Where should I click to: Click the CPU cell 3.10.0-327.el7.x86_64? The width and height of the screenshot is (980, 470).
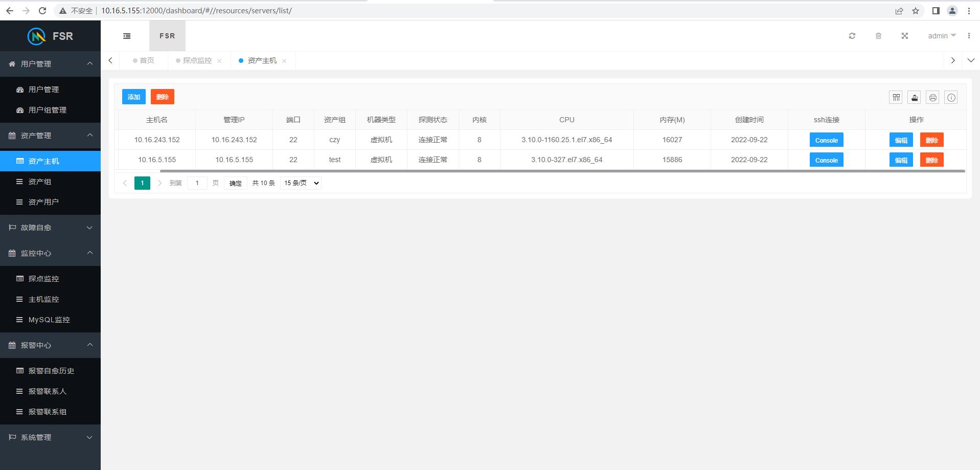pos(566,160)
